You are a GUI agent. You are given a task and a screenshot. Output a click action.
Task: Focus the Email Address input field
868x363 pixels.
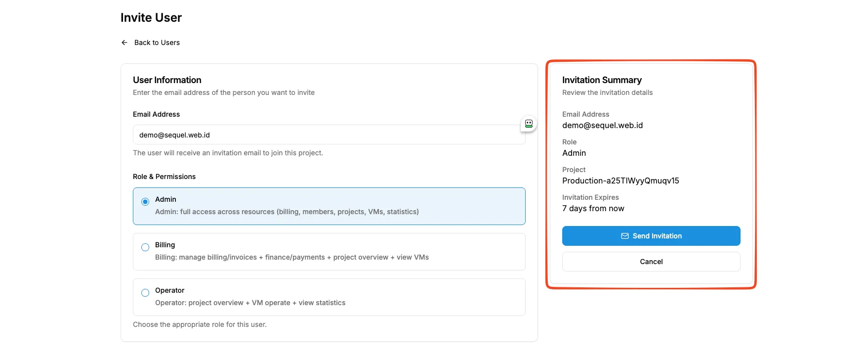click(329, 135)
